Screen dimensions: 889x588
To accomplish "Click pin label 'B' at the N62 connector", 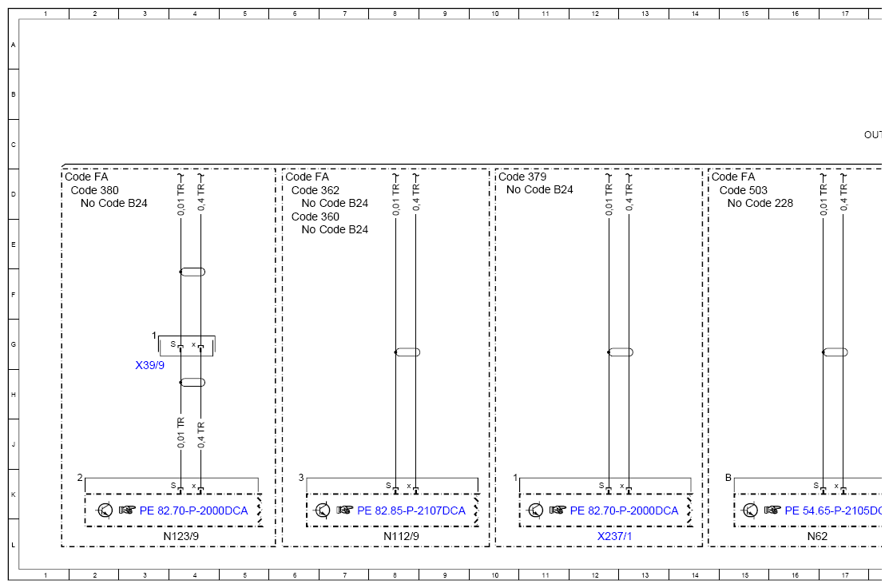I will pyautogui.click(x=728, y=478).
